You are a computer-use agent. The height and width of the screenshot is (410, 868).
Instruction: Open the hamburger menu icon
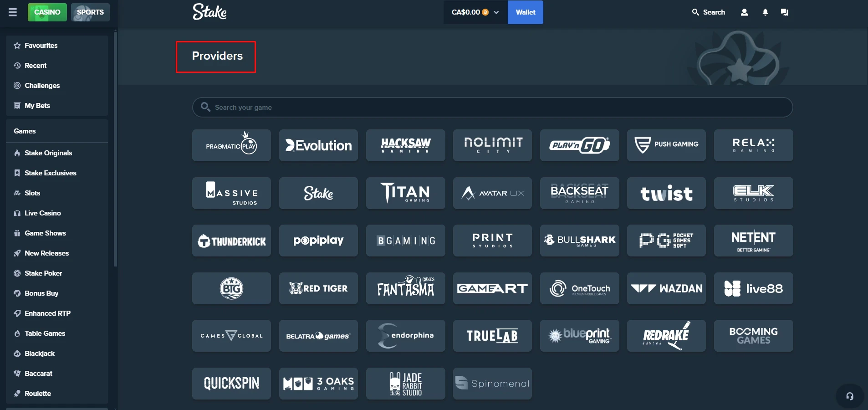tap(13, 12)
